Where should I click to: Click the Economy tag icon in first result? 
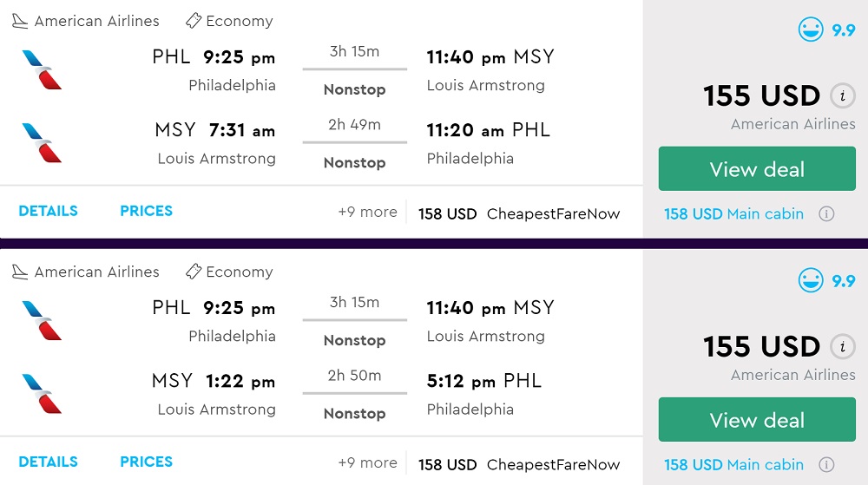click(x=194, y=21)
